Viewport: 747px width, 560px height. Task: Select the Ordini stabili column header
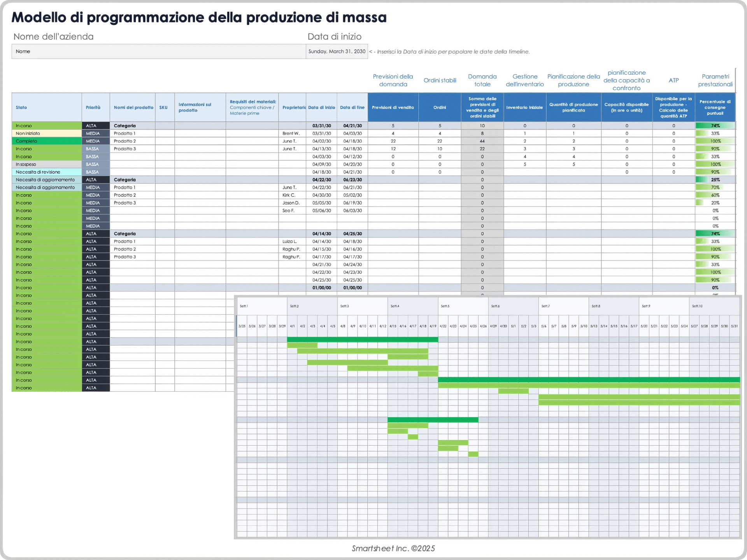[440, 80]
